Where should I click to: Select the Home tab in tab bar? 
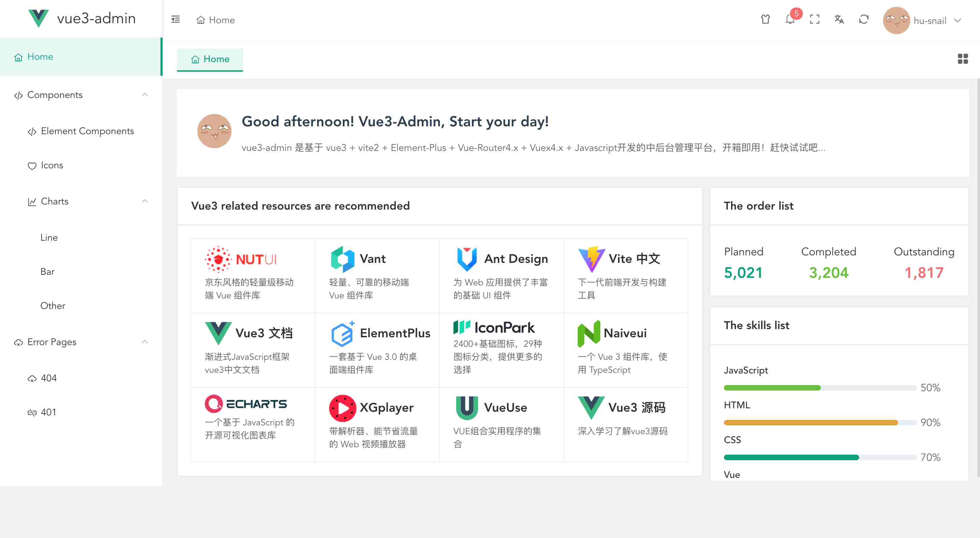click(x=210, y=59)
